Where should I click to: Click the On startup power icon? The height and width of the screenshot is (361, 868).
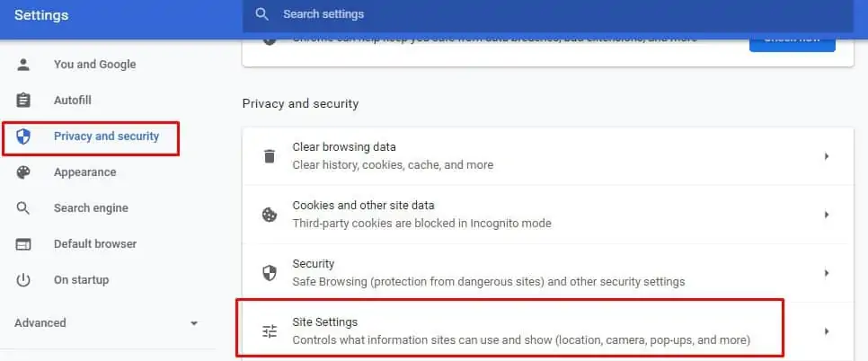24,280
